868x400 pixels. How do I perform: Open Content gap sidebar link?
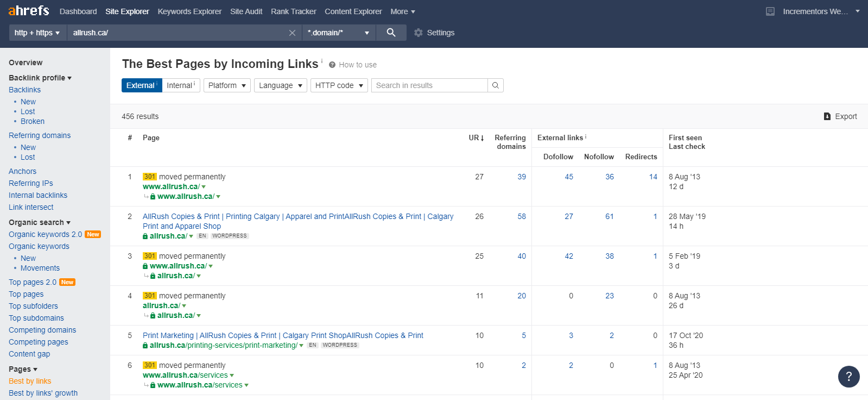29,354
